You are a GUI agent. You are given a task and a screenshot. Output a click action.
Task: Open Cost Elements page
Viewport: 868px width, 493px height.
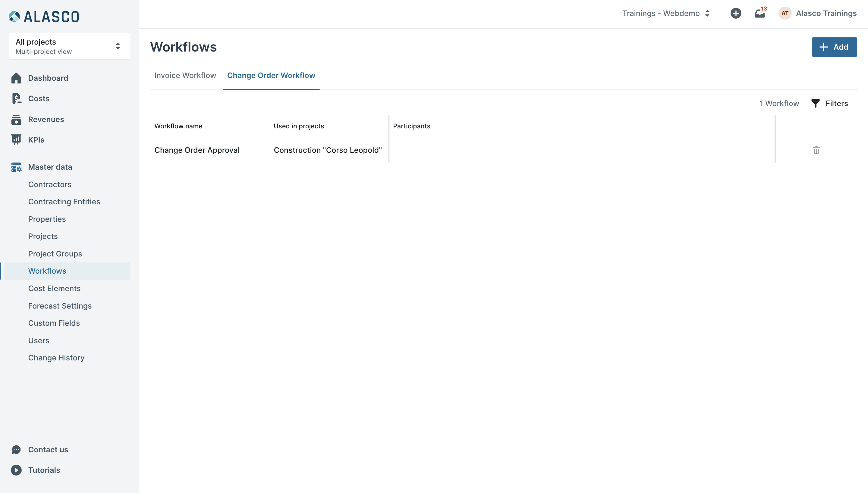[x=54, y=288]
